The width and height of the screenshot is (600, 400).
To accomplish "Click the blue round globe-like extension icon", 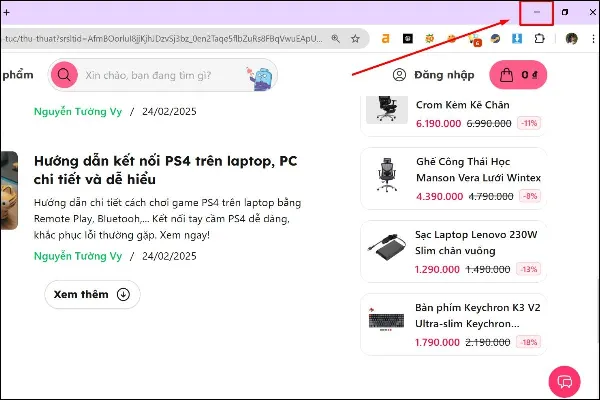I will (x=496, y=38).
